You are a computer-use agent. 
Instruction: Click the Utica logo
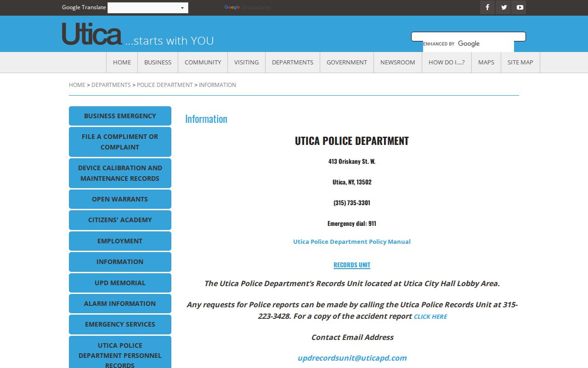[x=92, y=34]
